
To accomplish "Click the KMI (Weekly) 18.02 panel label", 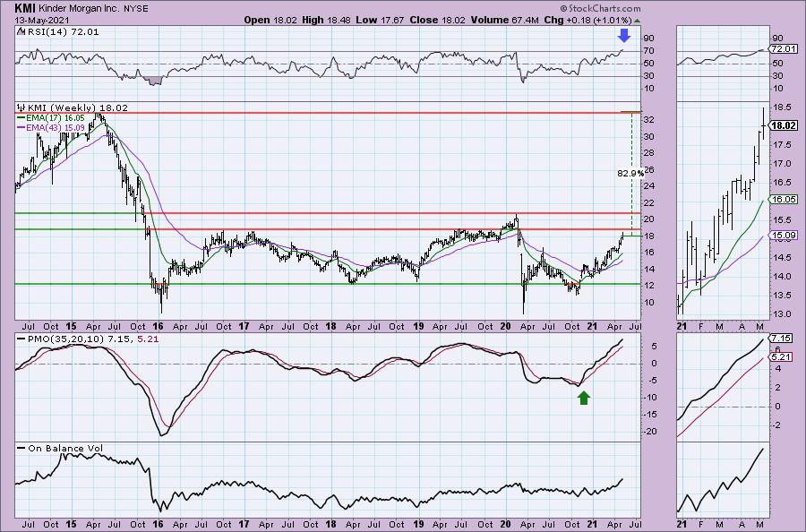I will point(77,108).
